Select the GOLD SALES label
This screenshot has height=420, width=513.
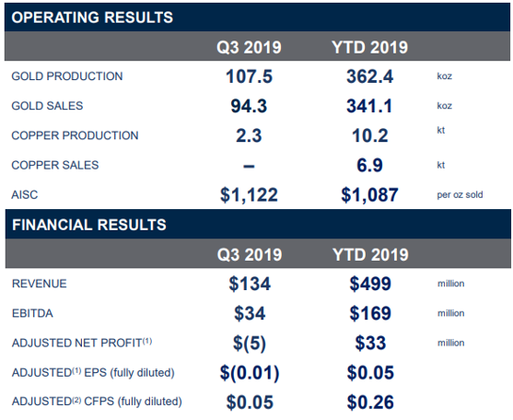pyautogui.click(x=47, y=106)
